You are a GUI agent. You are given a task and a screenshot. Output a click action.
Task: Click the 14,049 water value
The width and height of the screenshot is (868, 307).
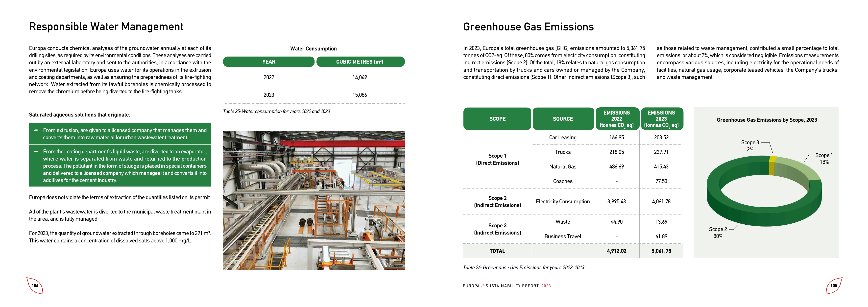360,77
